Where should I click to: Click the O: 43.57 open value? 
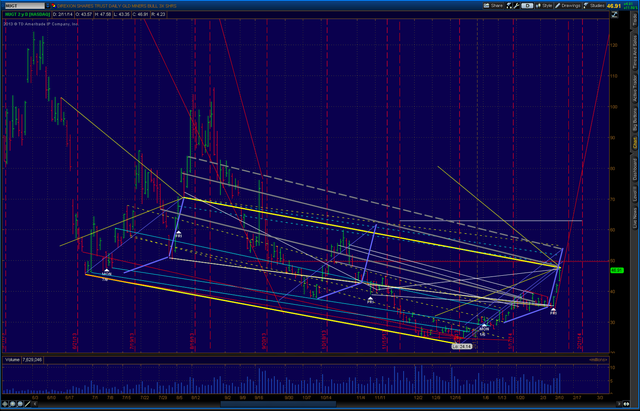point(84,15)
